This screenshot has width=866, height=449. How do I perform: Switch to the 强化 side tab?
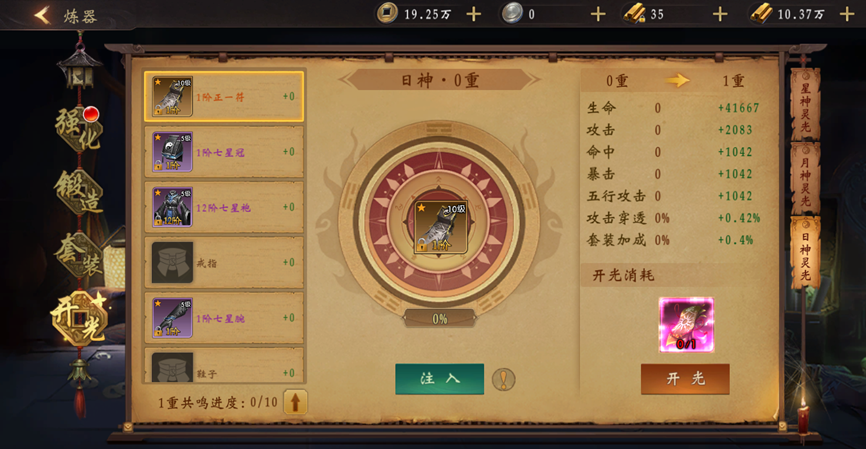coord(79,128)
